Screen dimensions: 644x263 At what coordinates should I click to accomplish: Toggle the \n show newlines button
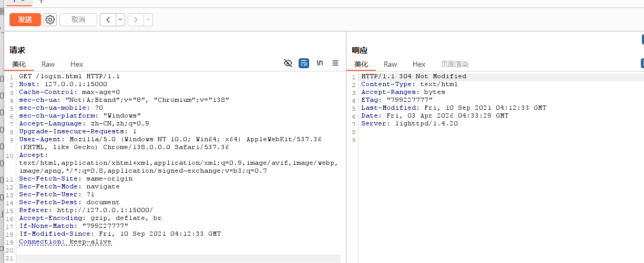[320, 64]
